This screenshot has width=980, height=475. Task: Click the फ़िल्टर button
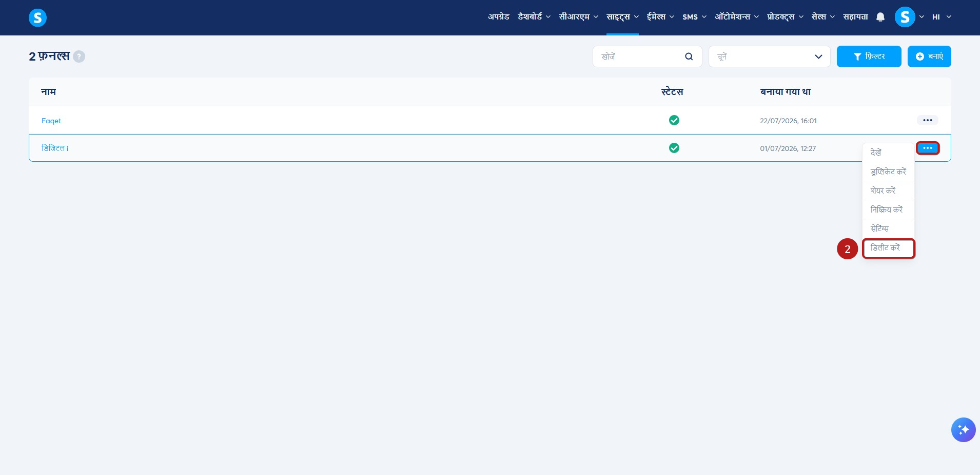869,56
